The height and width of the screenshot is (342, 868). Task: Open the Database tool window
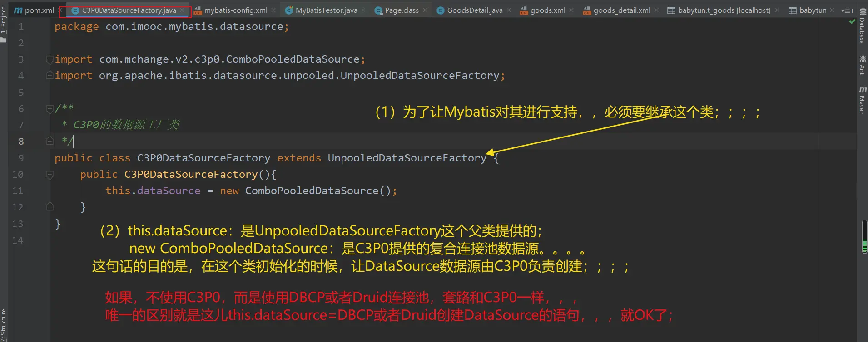862,26
